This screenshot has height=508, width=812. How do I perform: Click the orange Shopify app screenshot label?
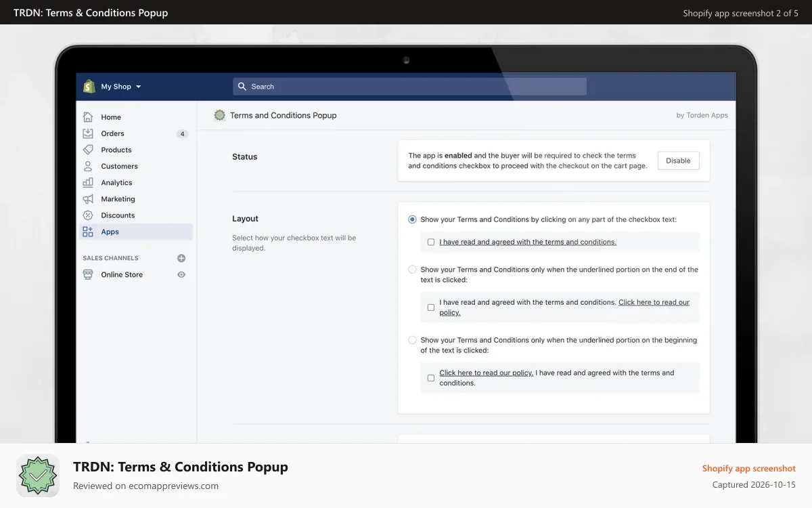tap(749, 468)
